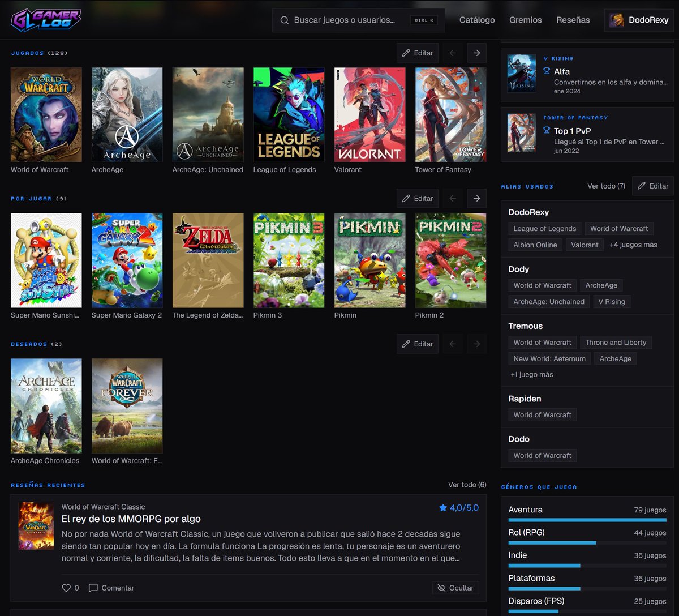Open the WoW Classic review thumbnail

(36, 526)
